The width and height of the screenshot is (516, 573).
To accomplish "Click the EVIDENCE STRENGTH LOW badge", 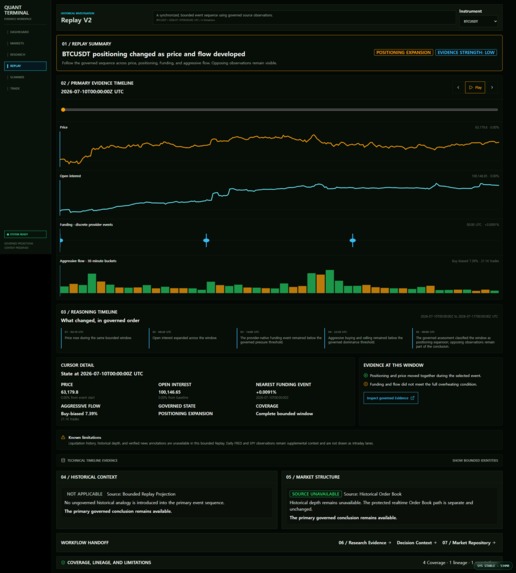I will (x=466, y=53).
